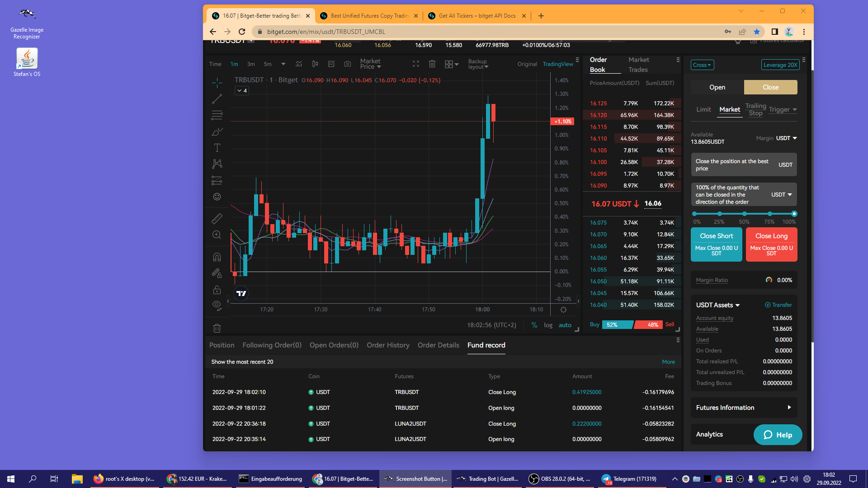Expand the Cross margin mode dropdown
The height and width of the screenshot is (488, 868).
click(702, 65)
